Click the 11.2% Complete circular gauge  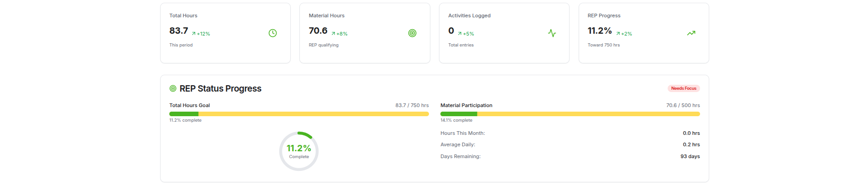point(299,151)
